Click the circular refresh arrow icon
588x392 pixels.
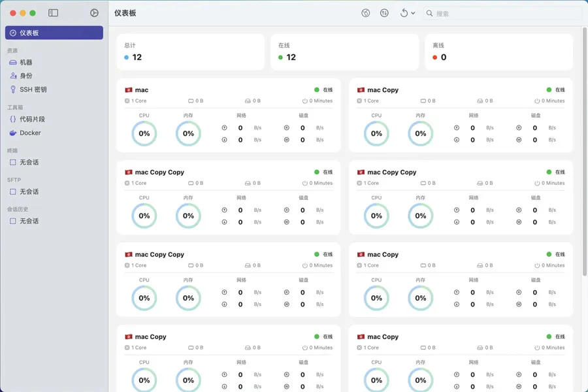pyautogui.click(x=404, y=13)
